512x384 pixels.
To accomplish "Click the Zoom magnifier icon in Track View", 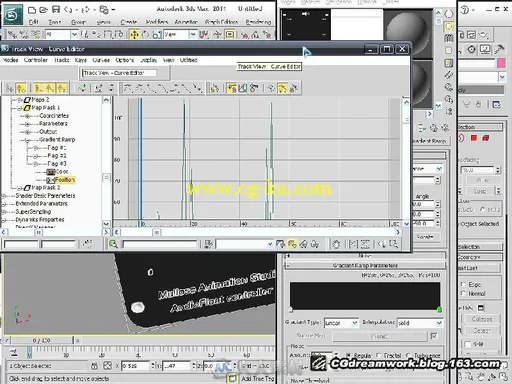I will (113, 244).
